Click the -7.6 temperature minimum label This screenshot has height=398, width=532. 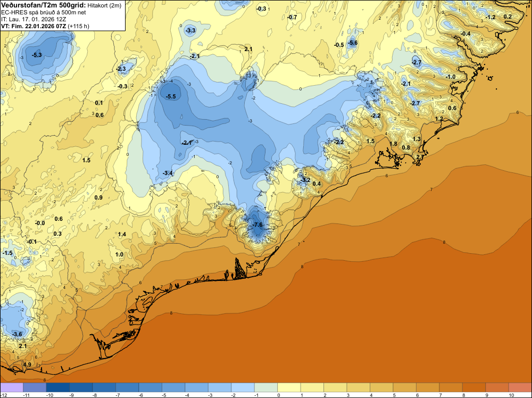coord(257,225)
